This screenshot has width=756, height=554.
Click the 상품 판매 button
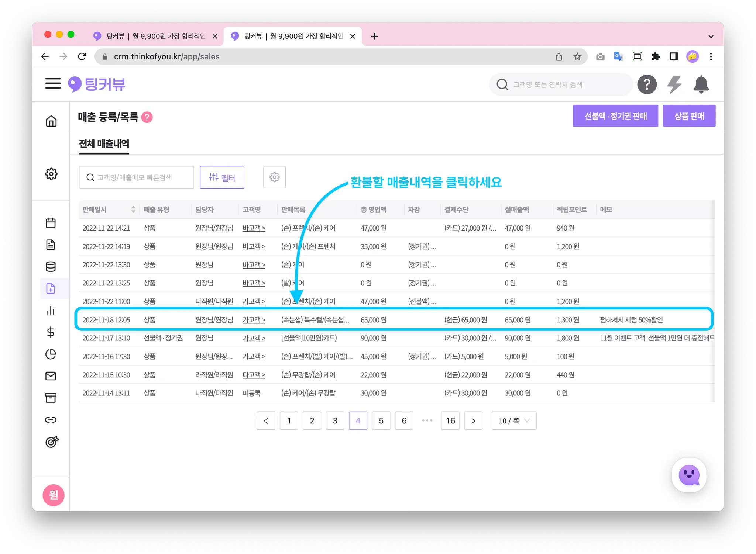(689, 116)
